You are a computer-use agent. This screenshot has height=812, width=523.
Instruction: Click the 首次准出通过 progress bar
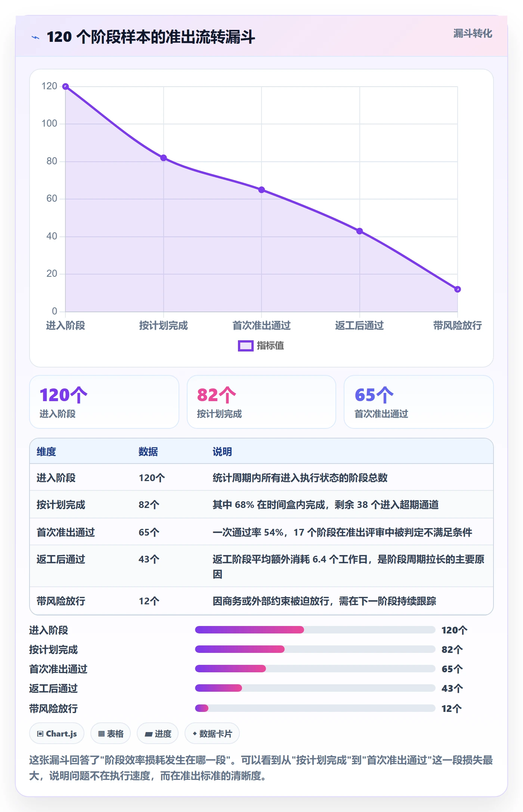click(315, 669)
